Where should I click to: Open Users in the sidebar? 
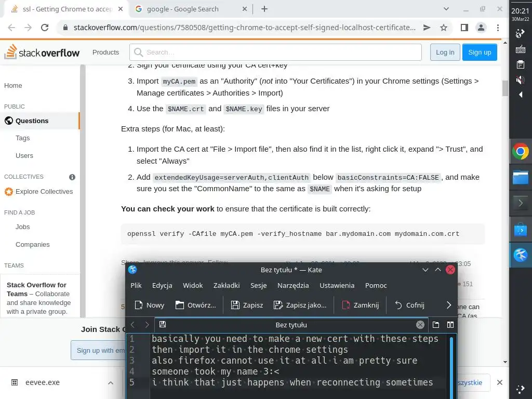(x=24, y=156)
